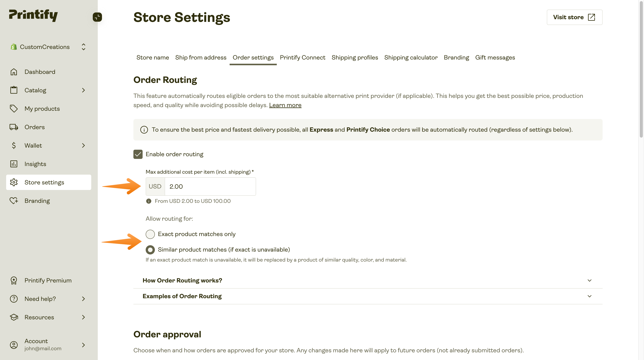Click the Resources graduation cap icon
644x360 pixels.
pyautogui.click(x=14, y=317)
